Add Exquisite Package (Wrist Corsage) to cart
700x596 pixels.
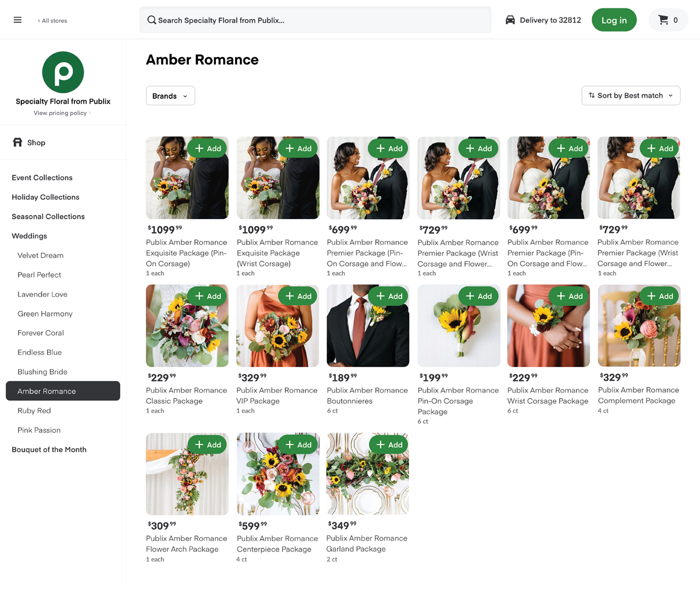pyautogui.click(x=298, y=148)
